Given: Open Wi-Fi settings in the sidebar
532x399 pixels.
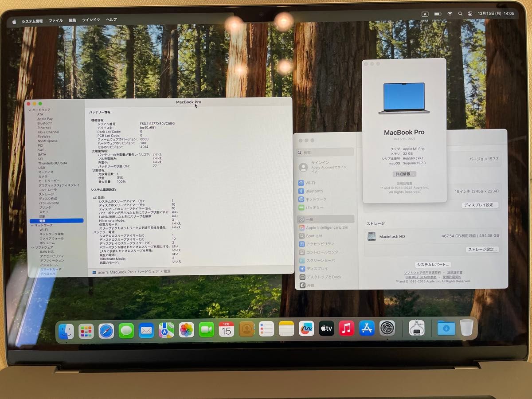Looking at the screenshot, I should tap(310, 182).
